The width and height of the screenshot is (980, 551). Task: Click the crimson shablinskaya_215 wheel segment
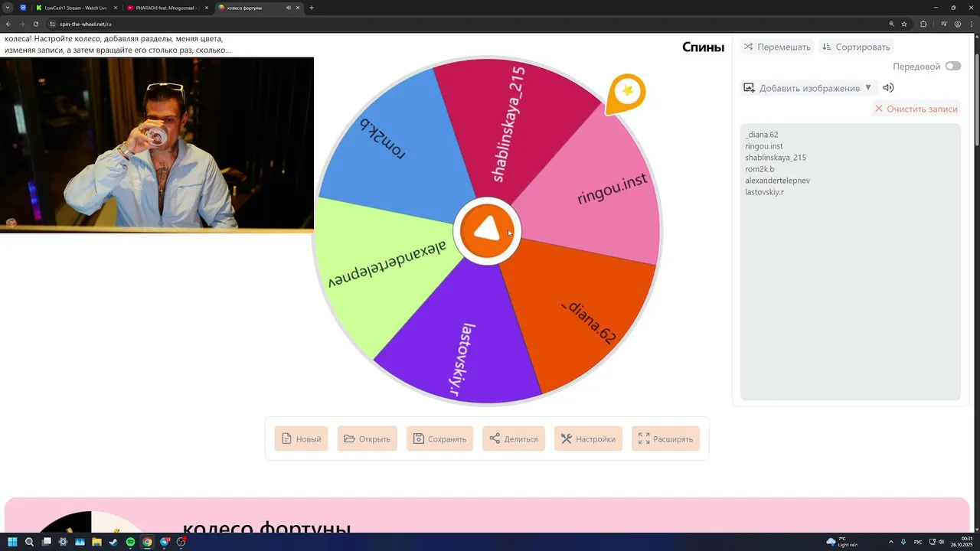[513, 126]
